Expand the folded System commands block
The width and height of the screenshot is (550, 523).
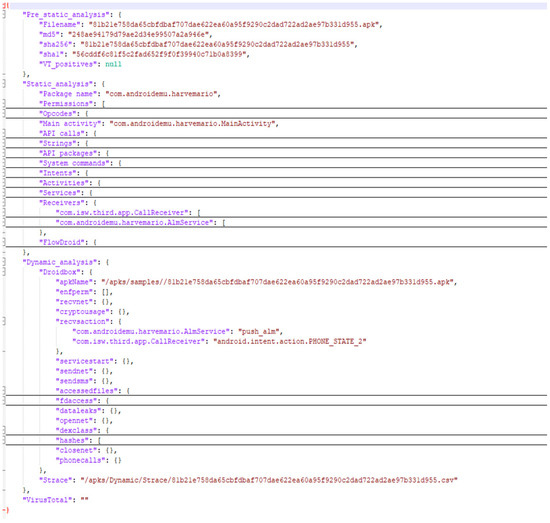[x=4, y=163]
